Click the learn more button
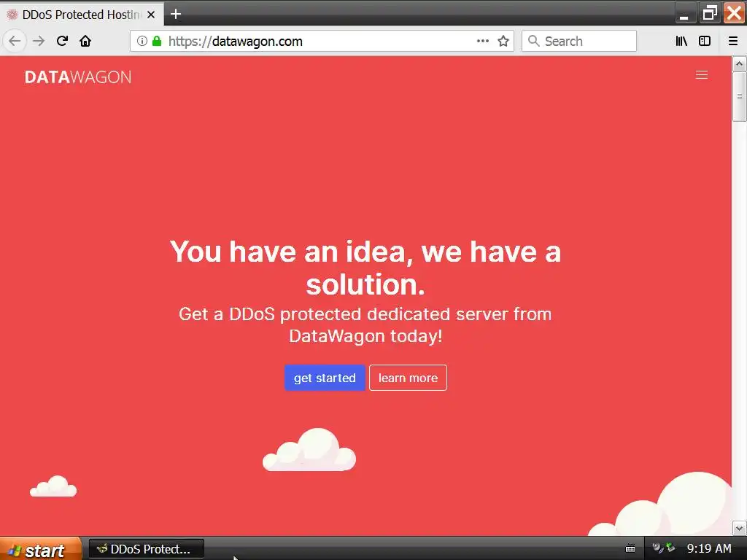The height and width of the screenshot is (560, 747). (408, 378)
